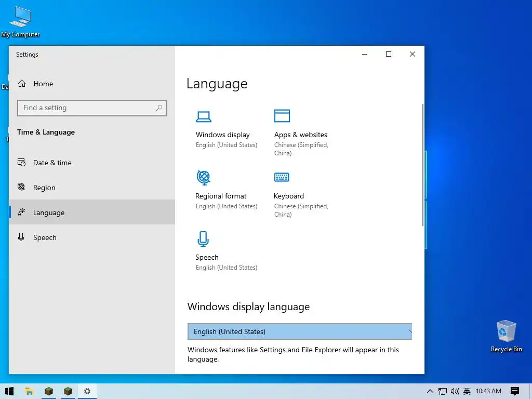This screenshot has height=399, width=532.
Task: Click the Settings gear taskbar icon
Action: [x=87, y=391]
